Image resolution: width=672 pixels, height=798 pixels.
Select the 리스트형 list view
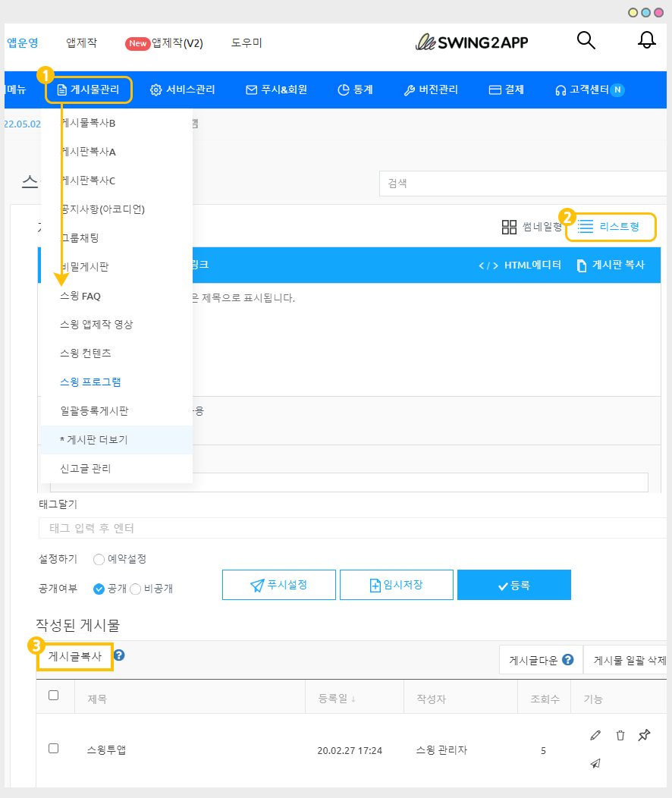tap(610, 227)
